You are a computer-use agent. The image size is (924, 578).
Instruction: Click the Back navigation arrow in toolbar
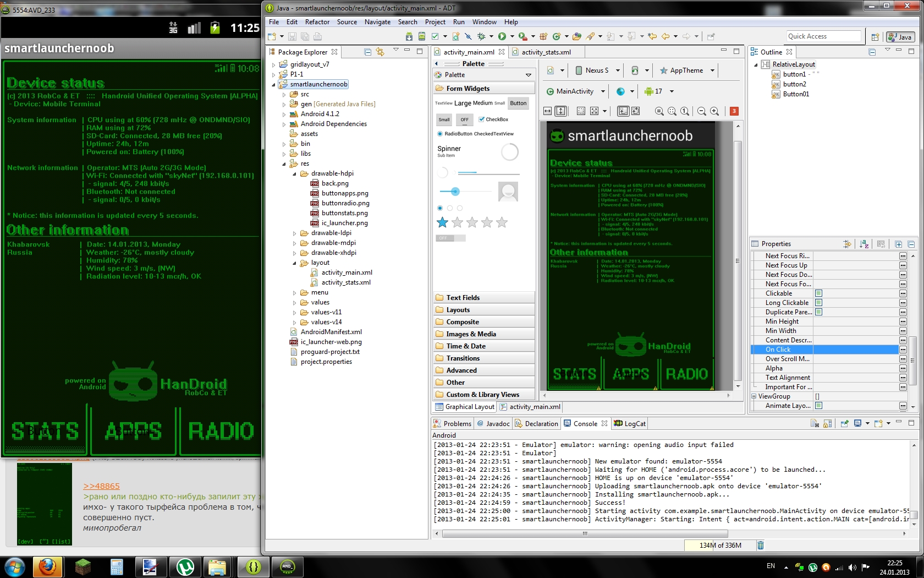pos(665,37)
